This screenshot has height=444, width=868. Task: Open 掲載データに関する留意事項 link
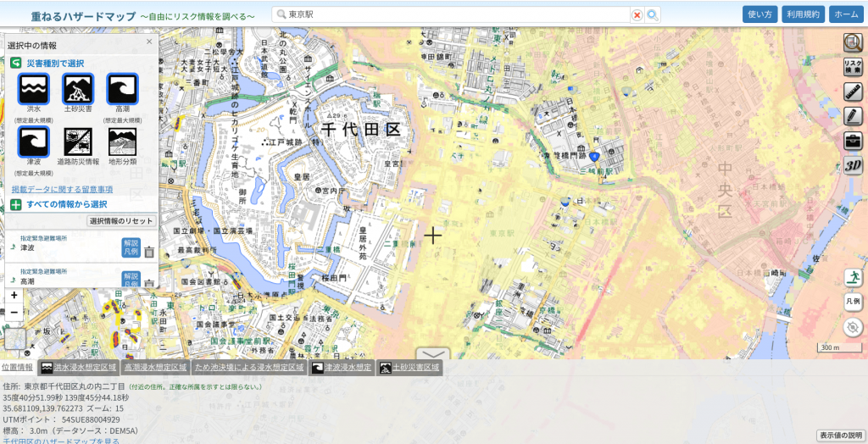tap(62, 189)
